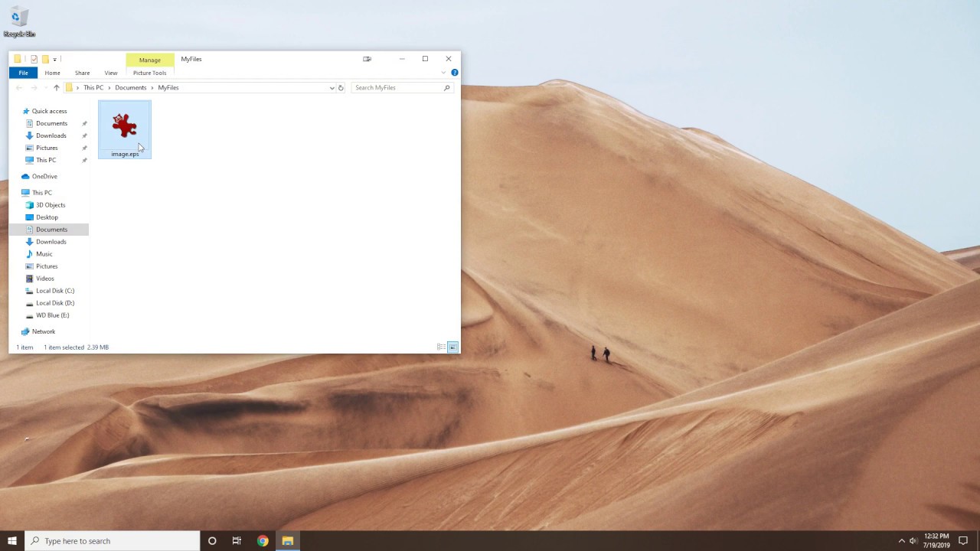Switch to Large icons view in status bar

coord(452,347)
